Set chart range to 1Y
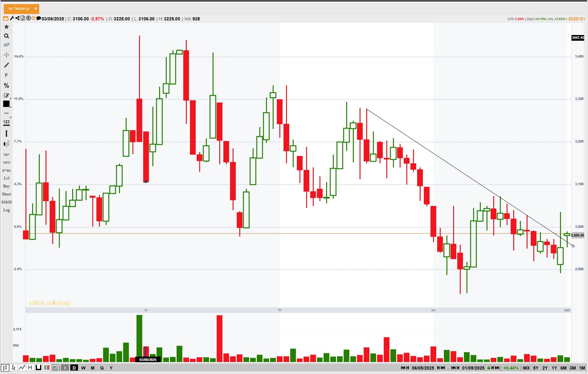This screenshot has width=588, height=374. click(554, 368)
